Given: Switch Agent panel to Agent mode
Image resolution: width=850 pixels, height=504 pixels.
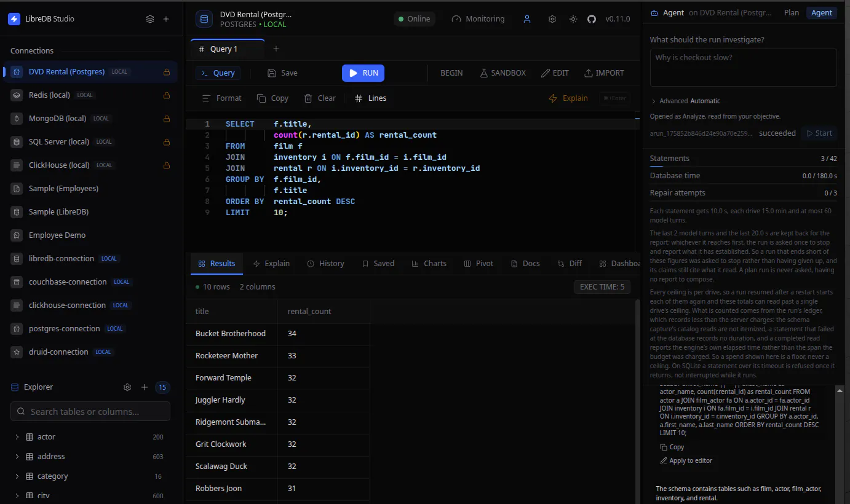Looking at the screenshot, I should (822, 12).
